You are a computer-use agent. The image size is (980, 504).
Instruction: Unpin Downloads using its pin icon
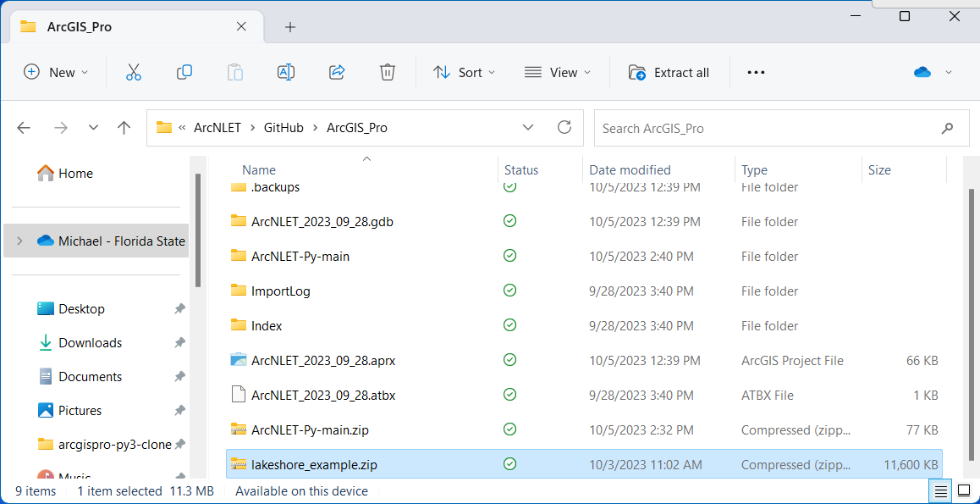[180, 343]
